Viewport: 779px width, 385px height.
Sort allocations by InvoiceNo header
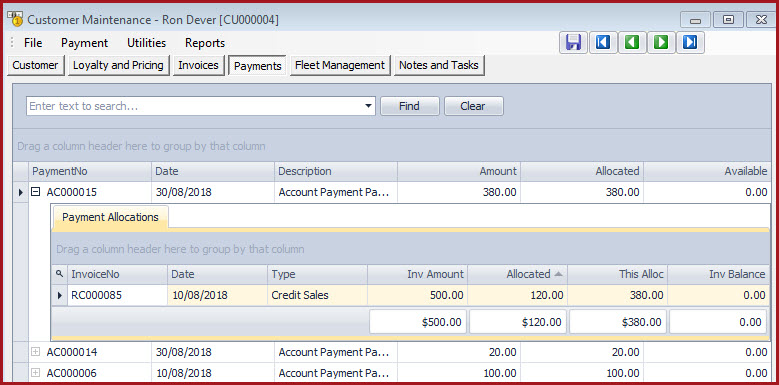click(117, 274)
